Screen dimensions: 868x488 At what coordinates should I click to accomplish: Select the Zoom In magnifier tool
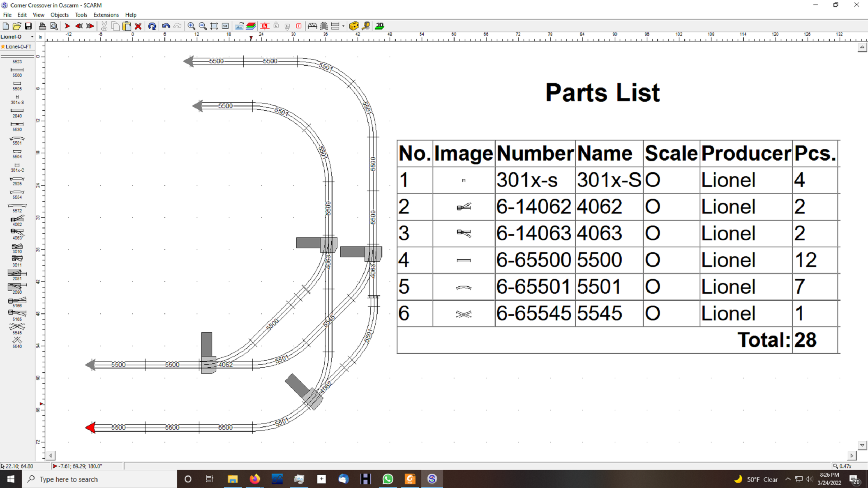[x=192, y=26]
